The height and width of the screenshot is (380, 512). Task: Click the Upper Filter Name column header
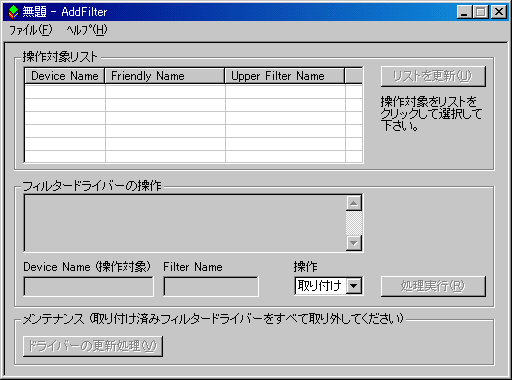point(285,76)
